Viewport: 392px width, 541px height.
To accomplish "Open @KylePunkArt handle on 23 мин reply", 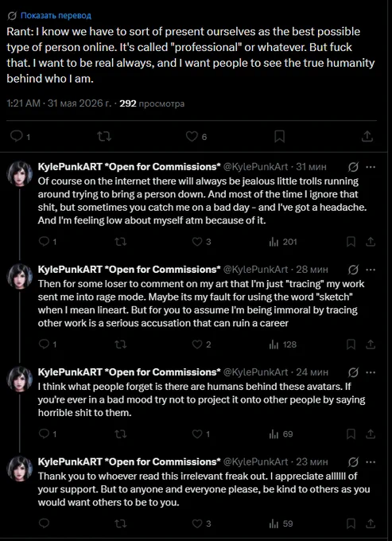I will [256, 461].
